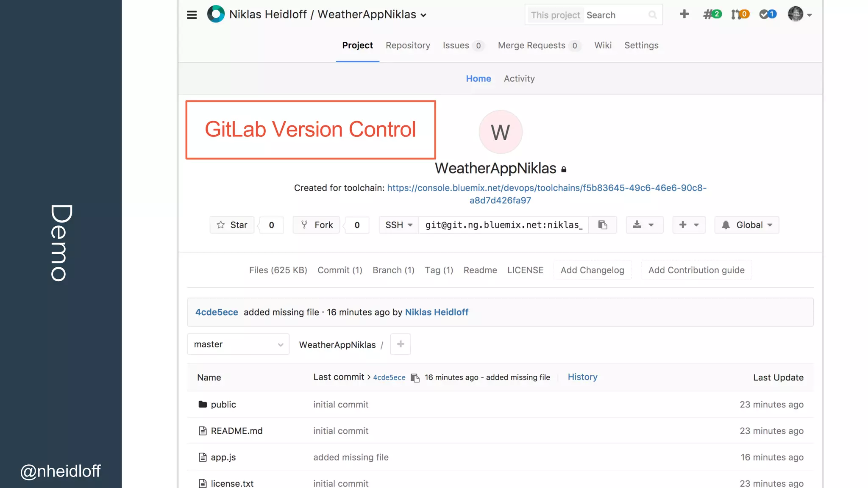This screenshot has width=868, height=488.
Task: Open the Global notification dropdown
Action: point(747,225)
